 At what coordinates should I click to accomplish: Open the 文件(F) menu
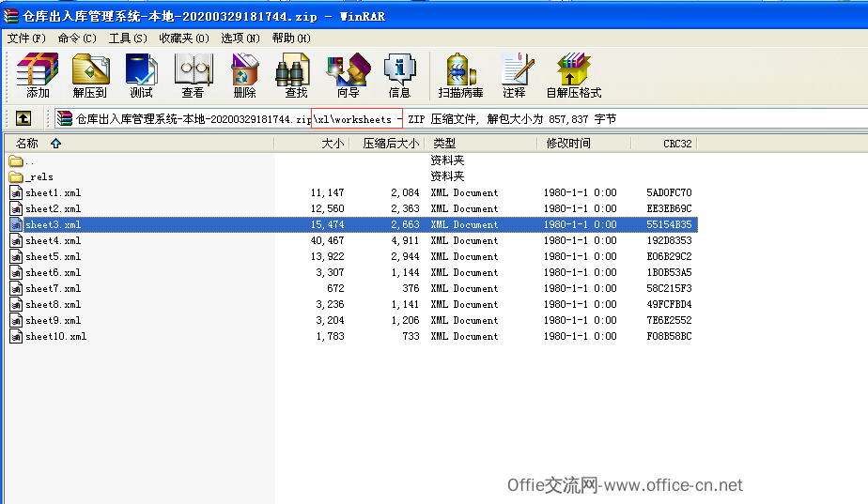click(x=26, y=38)
